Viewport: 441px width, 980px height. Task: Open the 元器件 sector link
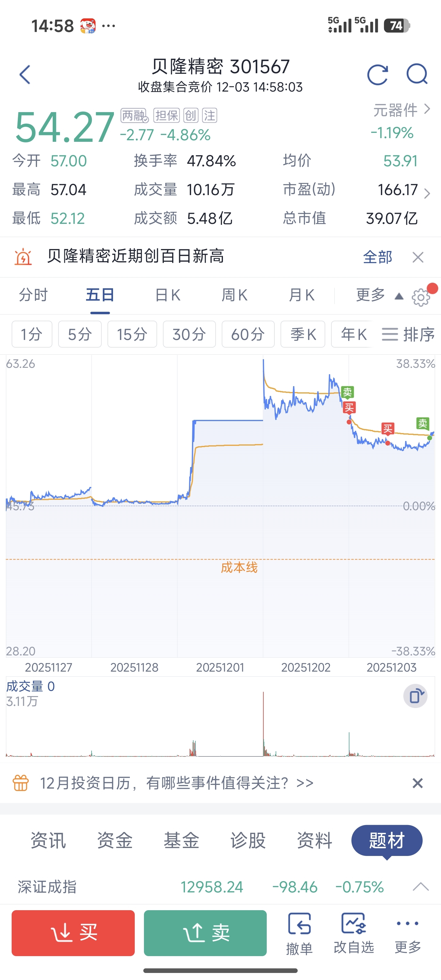[x=401, y=110]
